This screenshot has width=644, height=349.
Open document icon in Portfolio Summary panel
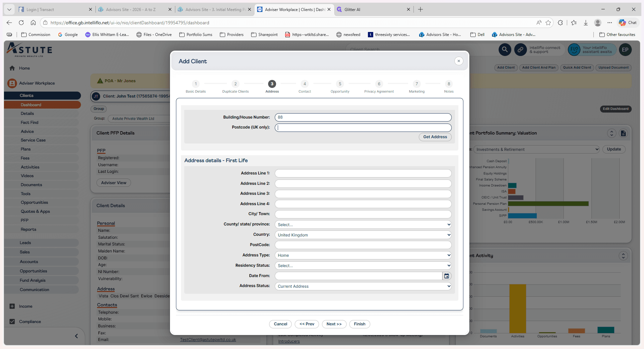tap(623, 133)
